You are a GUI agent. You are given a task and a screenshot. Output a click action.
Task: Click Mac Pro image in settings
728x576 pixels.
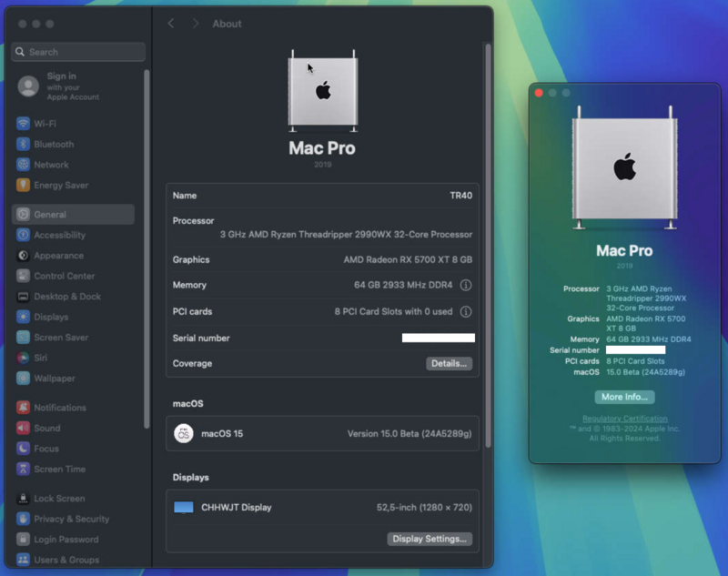tap(323, 91)
